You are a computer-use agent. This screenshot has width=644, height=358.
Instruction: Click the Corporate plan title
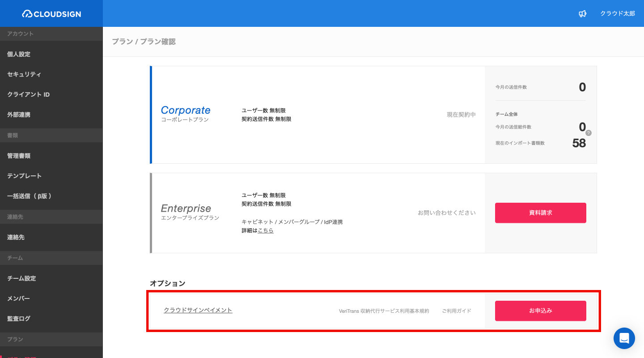(x=186, y=110)
